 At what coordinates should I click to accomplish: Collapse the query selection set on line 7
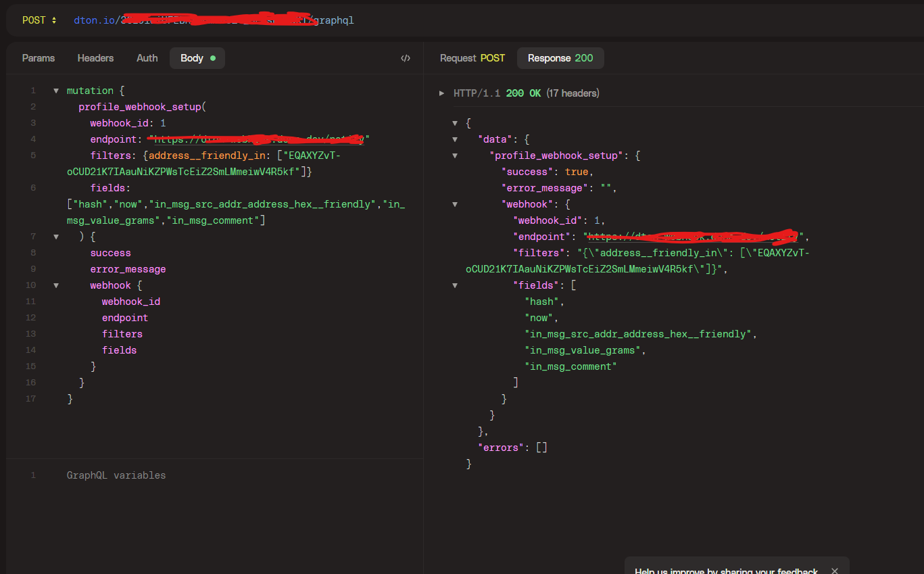pyautogui.click(x=56, y=236)
